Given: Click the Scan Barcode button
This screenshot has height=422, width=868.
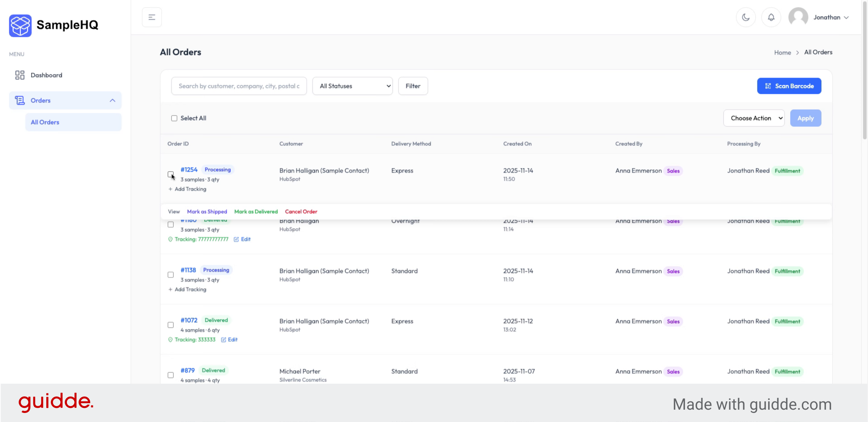Looking at the screenshot, I should point(789,86).
